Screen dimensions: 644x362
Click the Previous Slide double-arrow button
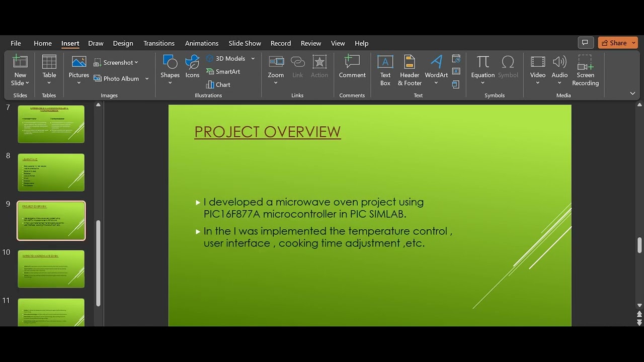[x=639, y=315]
